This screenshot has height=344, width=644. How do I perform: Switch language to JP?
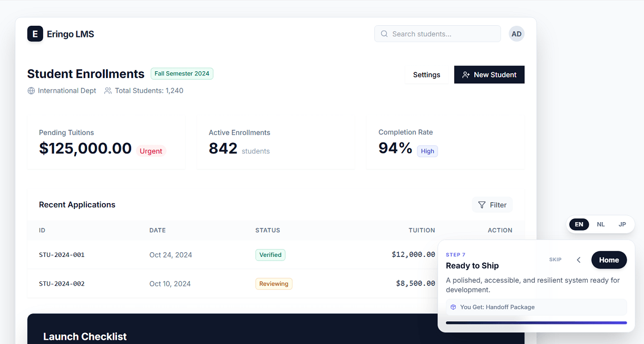click(622, 224)
